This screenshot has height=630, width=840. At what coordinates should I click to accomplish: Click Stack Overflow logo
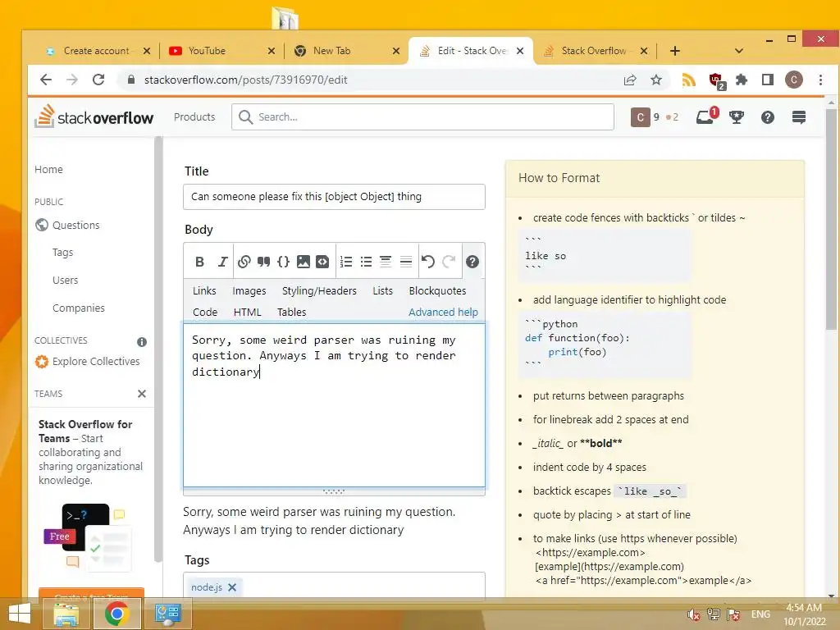[94, 116]
